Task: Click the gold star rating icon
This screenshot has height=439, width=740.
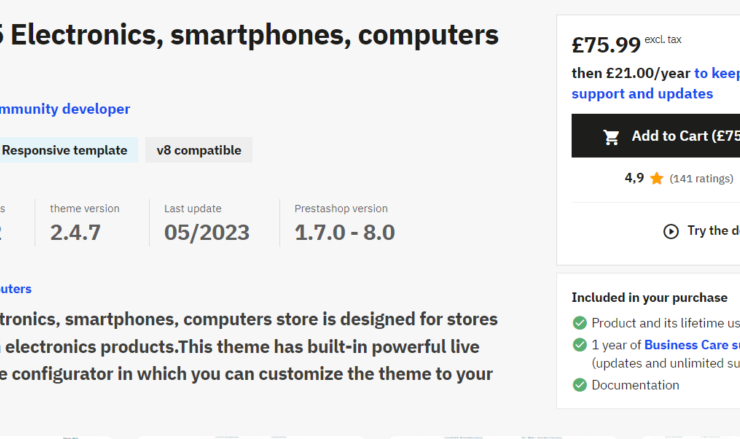Action: [x=657, y=179]
